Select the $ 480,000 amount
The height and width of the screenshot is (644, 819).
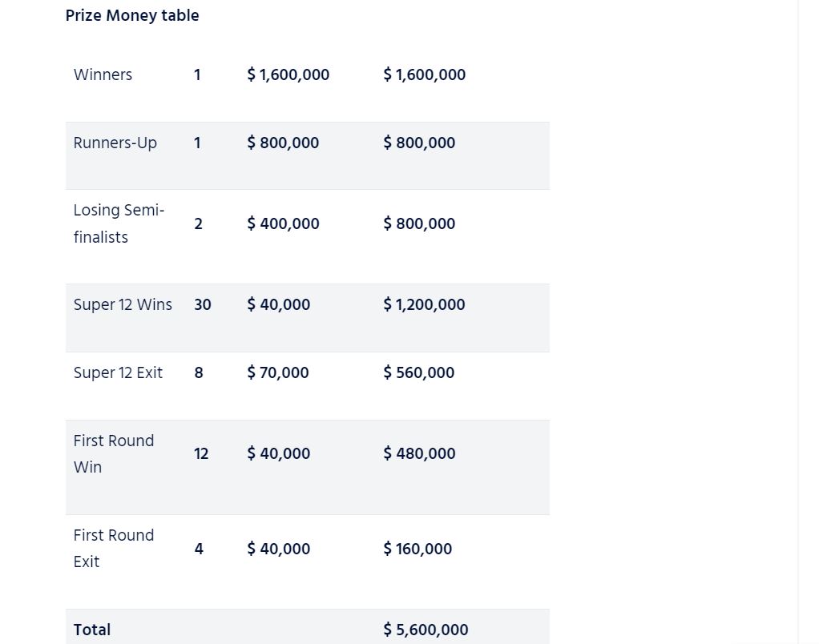point(419,453)
